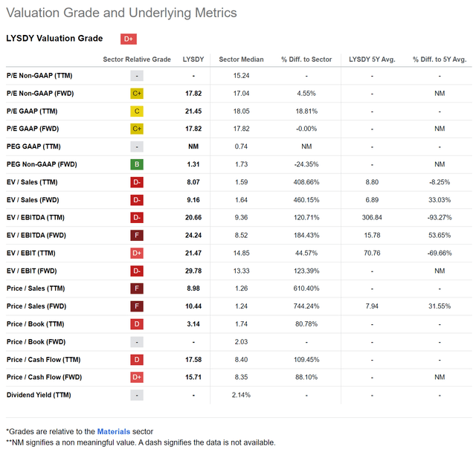
Task: Click the D+ grade badge for Price / Cash Flow (FWD)
Action: coord(137,377)
